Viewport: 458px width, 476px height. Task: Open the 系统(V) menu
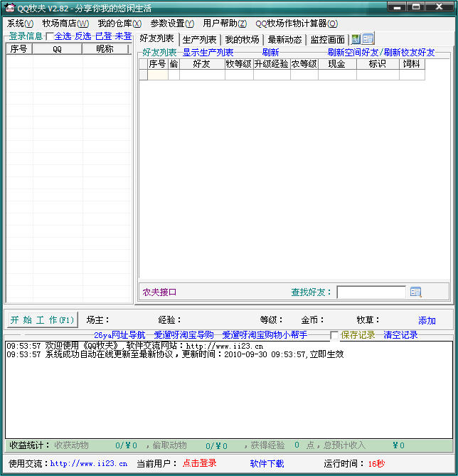(x=20, y=23)
